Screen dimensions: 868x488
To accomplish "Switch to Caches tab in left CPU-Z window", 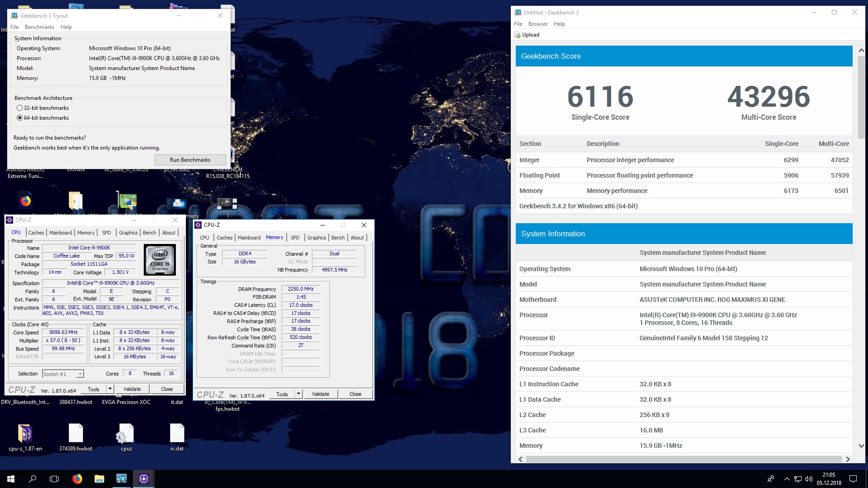I will click(x=36, y=233).
